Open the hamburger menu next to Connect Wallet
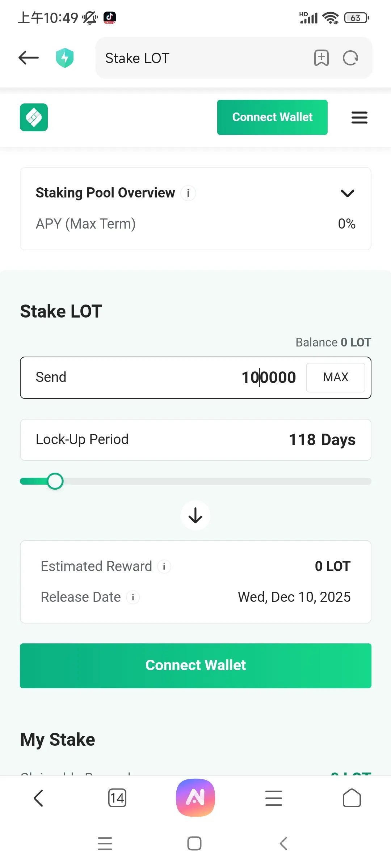The height and width of the screenshot is (868, 391). coord(360,118)
